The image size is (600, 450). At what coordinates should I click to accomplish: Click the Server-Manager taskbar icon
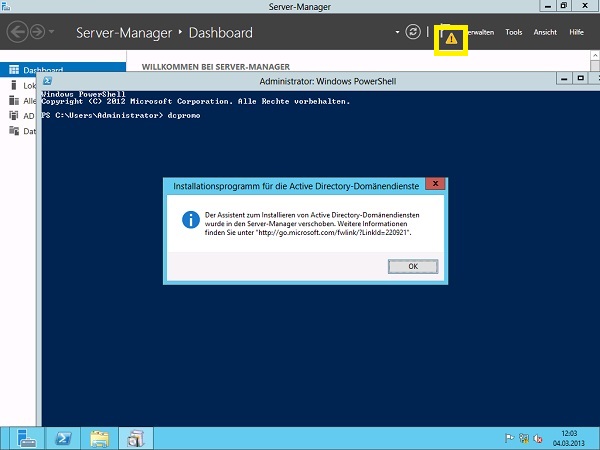coord(26,438)
